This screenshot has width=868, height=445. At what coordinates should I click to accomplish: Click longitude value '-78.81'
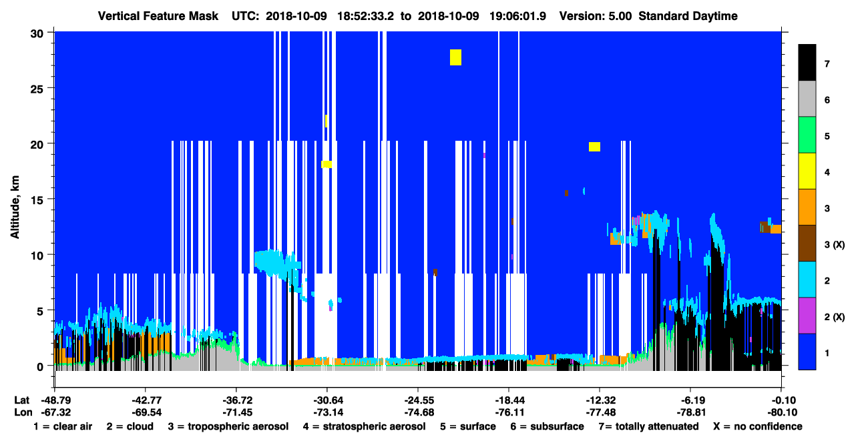click(690, 412)
